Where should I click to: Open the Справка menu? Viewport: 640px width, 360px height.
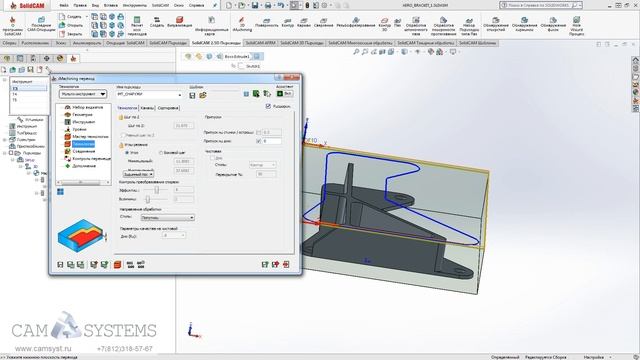click(x=197, y=6)
